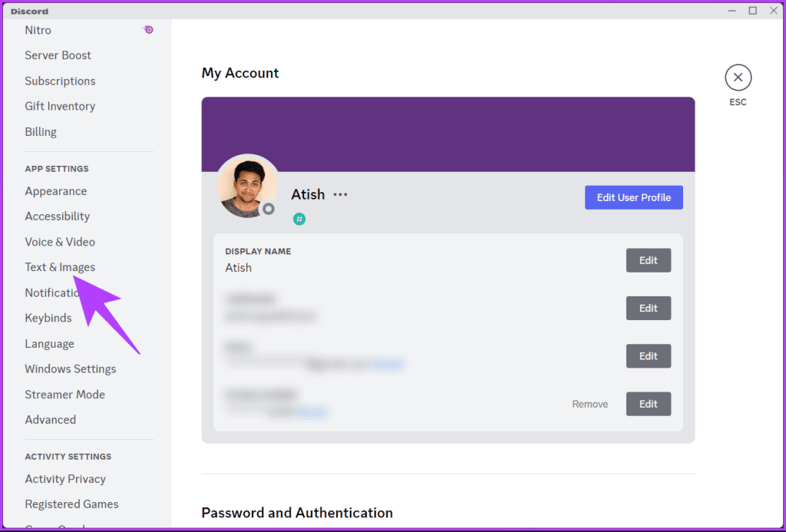
Task: Click the Nitro promo icon beside Nitro
Action: [148, 29]
